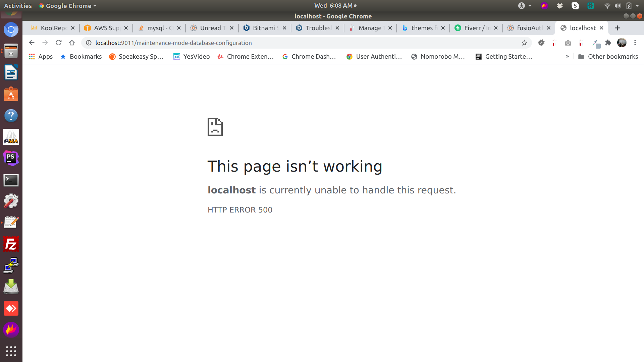644x362 pixels.
Task: Open the Chrome home page button
Action: tap(72, 43)
